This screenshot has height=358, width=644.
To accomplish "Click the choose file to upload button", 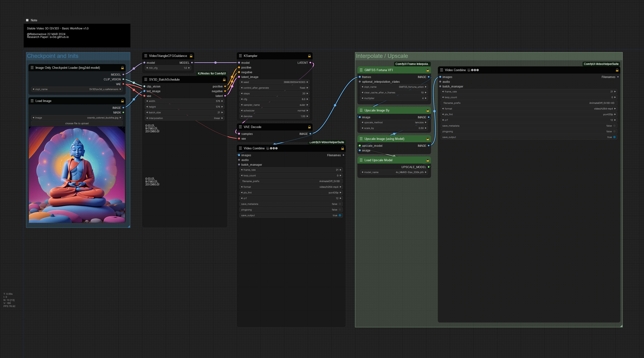I will coord(77,123).
